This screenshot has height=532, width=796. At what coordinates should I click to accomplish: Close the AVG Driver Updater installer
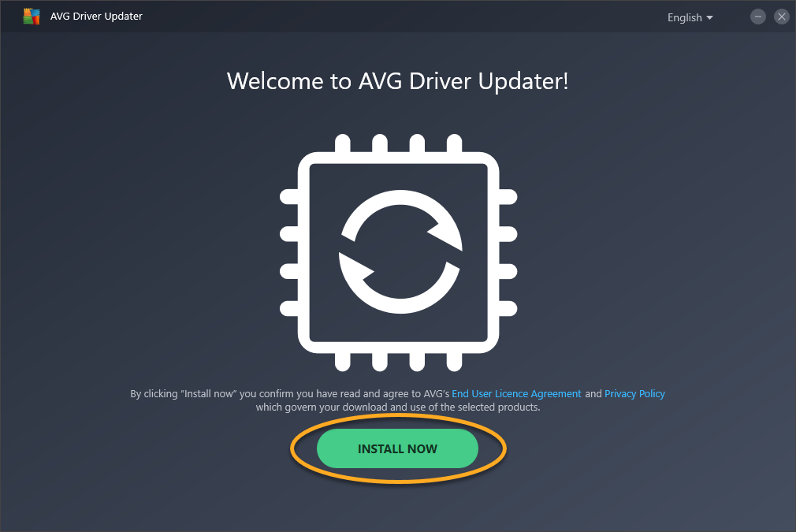[782, 17]
